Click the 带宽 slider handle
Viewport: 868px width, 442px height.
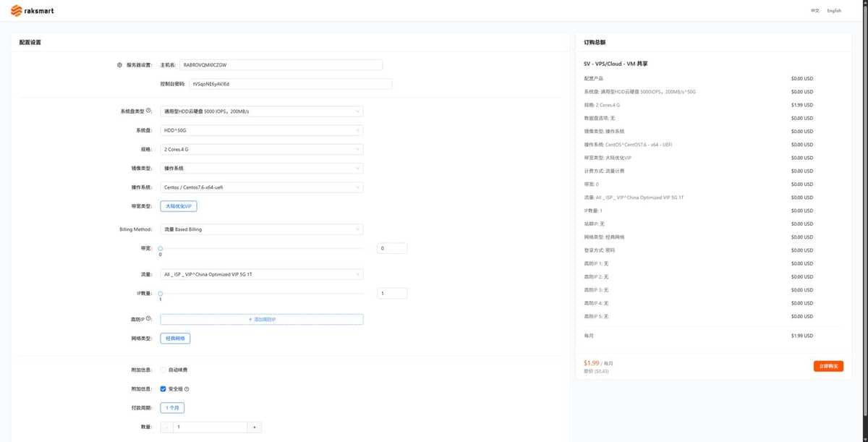(x=161, y=248)
